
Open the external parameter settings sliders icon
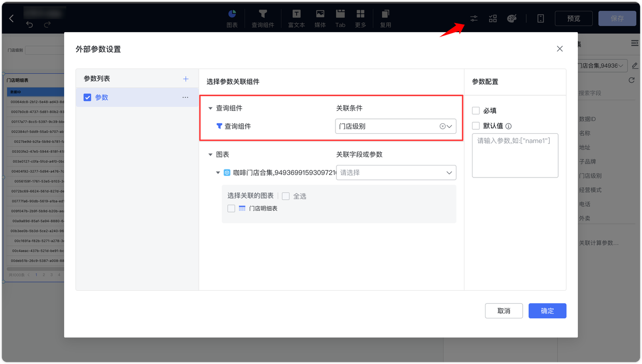point(473,18)
